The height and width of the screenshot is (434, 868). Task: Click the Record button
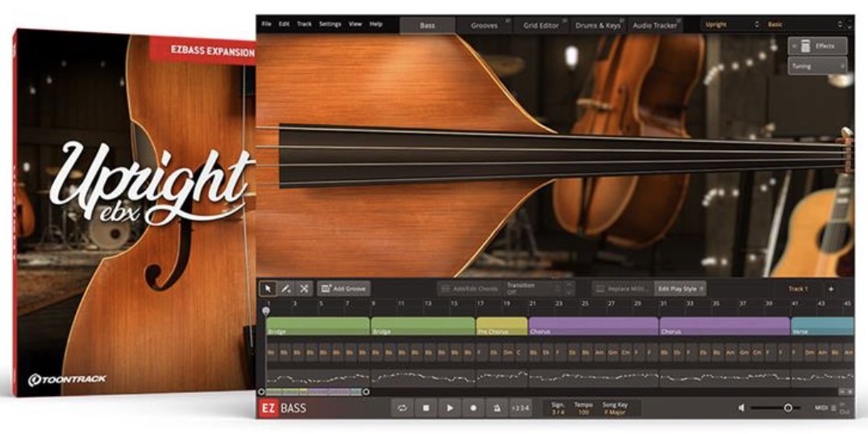[474, 408]
